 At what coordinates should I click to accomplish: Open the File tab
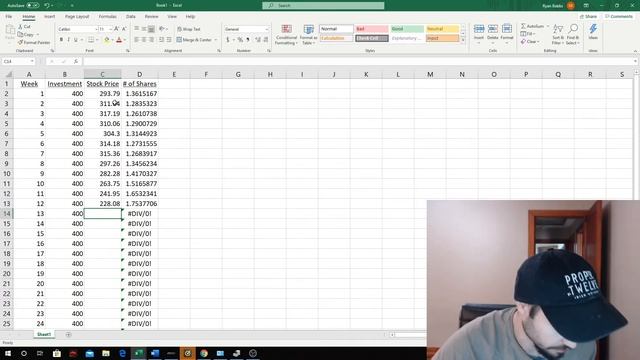(9, 16)
